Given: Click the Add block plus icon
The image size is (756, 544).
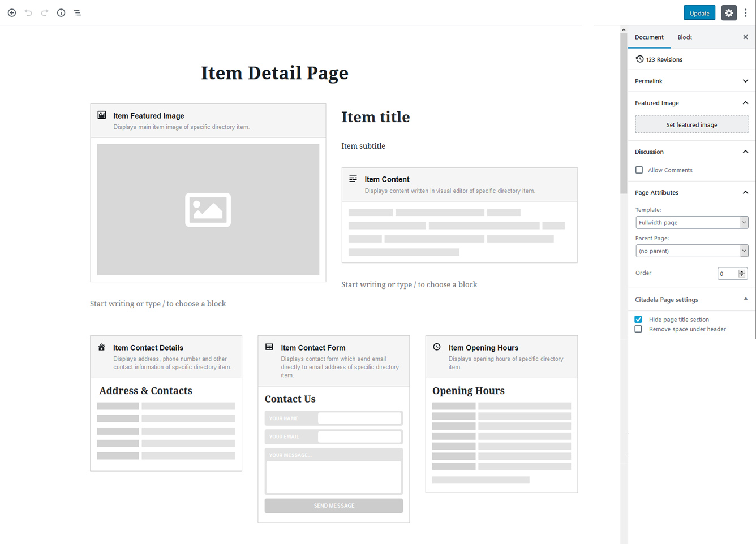Looking at the screenshot, I should 12,12.
